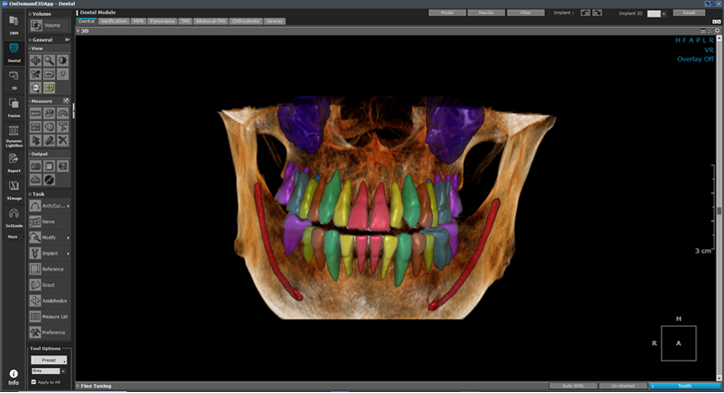The height and width of the screenshot is (393, 724).
Task: Select the ruler length measure tool
Action: coord(36,113)
